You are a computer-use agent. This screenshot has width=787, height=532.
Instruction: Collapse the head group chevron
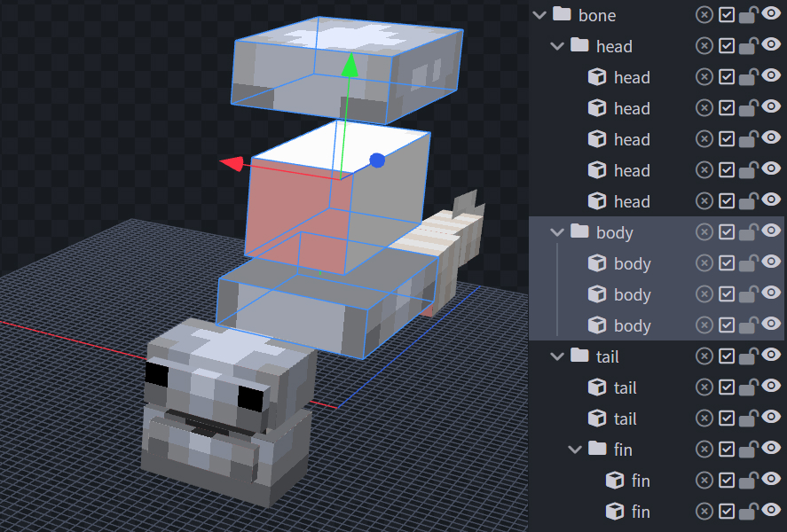click(x=557, y=46)
